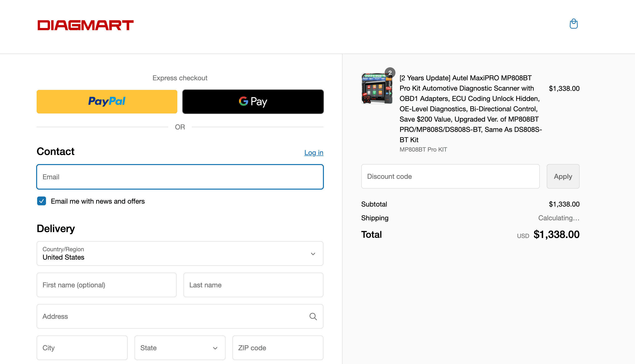Click the Last name field

click(253, 285)
